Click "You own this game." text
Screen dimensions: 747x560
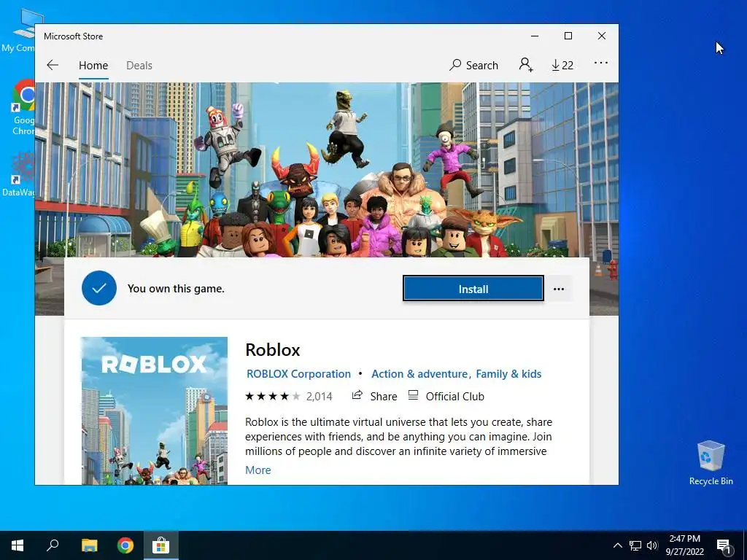click(176, 289)
